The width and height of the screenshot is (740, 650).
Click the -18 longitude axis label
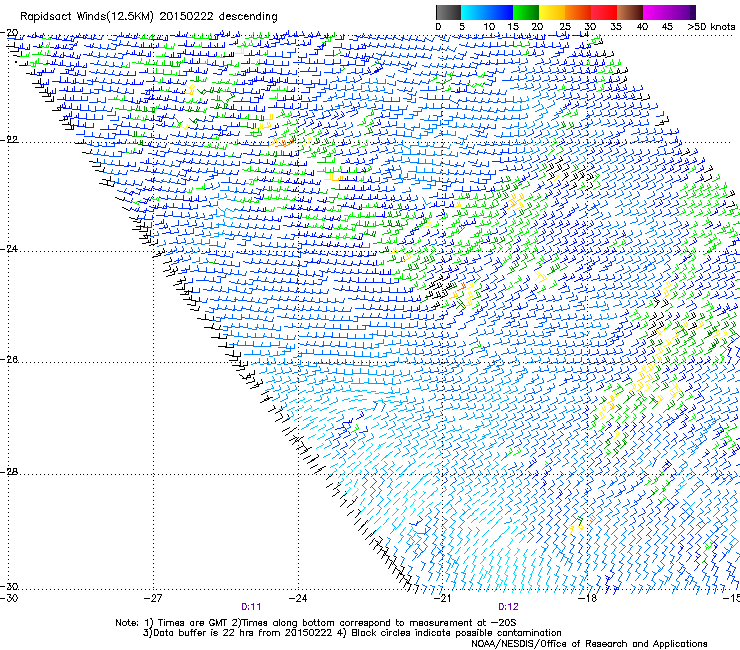coord(587,598)
